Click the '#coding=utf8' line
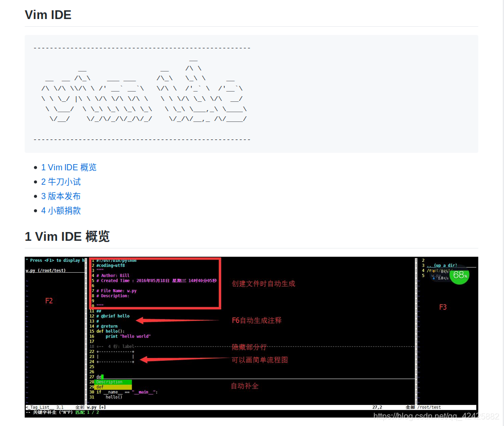Viewport: 504px width, 426px height. tap(111, 265)
